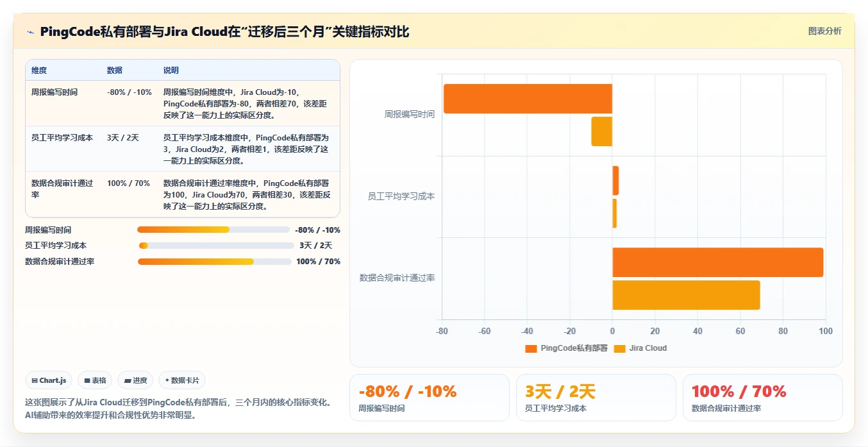Click the -80% / -10% table cell
Screen dimensions: 868x447
(x=129, y=92)
